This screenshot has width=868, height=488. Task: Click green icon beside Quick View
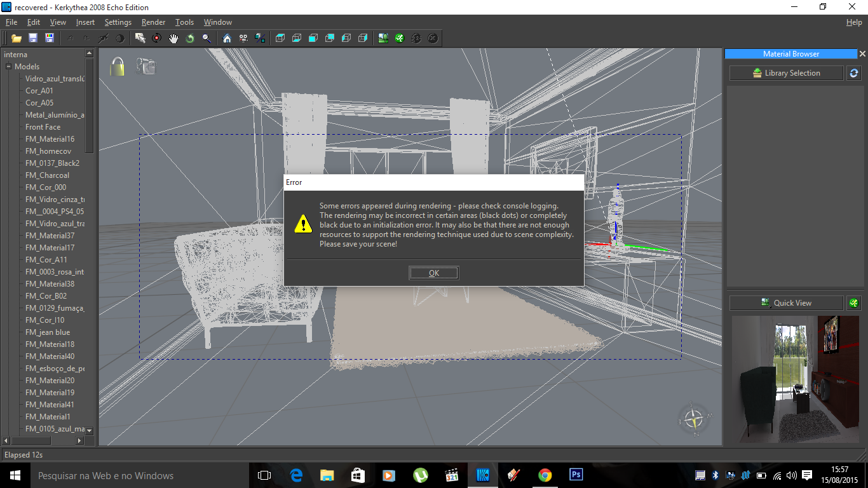(854, 303)
